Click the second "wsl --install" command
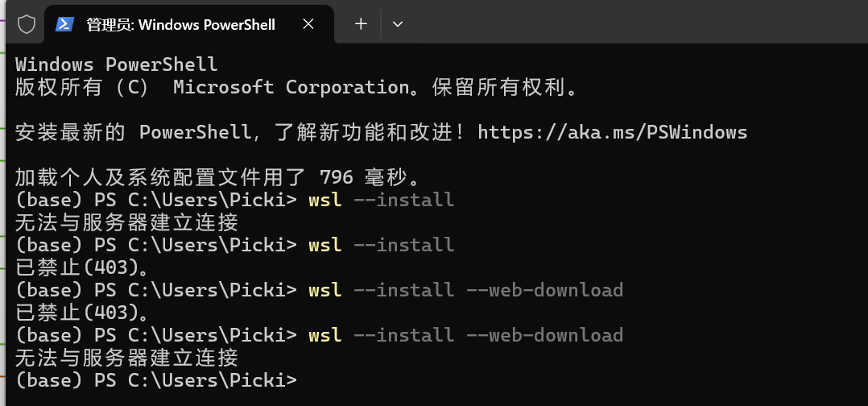The width and height of the screenshot is (868, 406). click(x=381, y=245)
